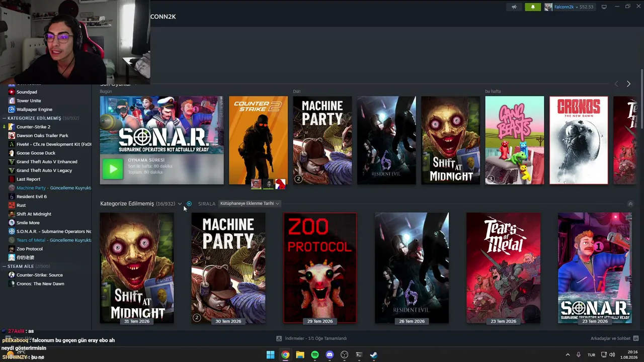Switch to Big Picture mode icon
This screenshot has width=644, height=362.
pyautogui.click(x=604, y=7)
